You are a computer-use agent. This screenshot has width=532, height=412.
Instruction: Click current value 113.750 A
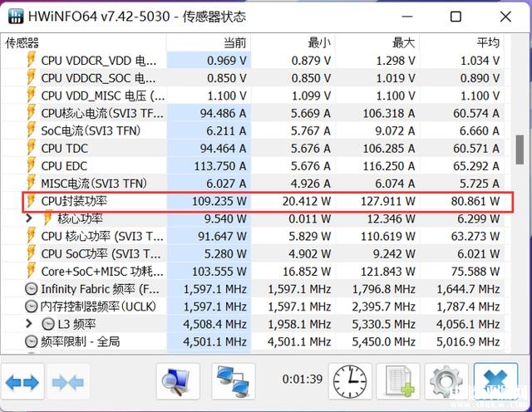pos(220,166)
